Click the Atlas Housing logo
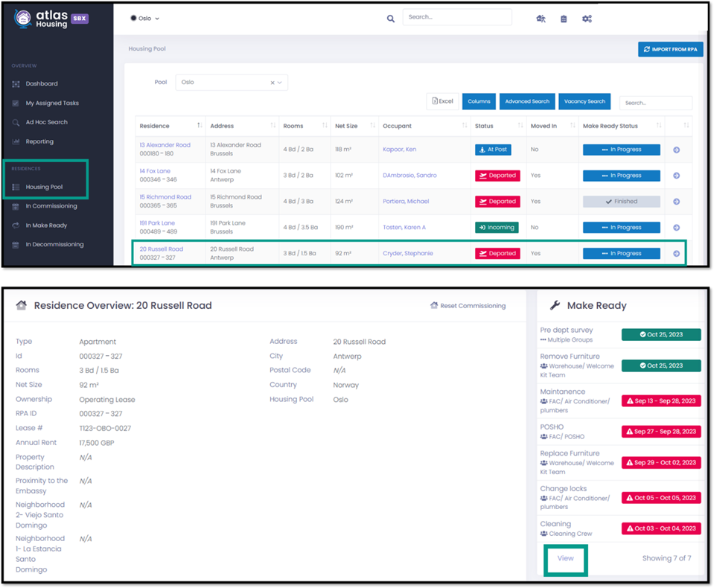This screenshot has width=714, height=588. pyautogui.click(x=51, y=19)
